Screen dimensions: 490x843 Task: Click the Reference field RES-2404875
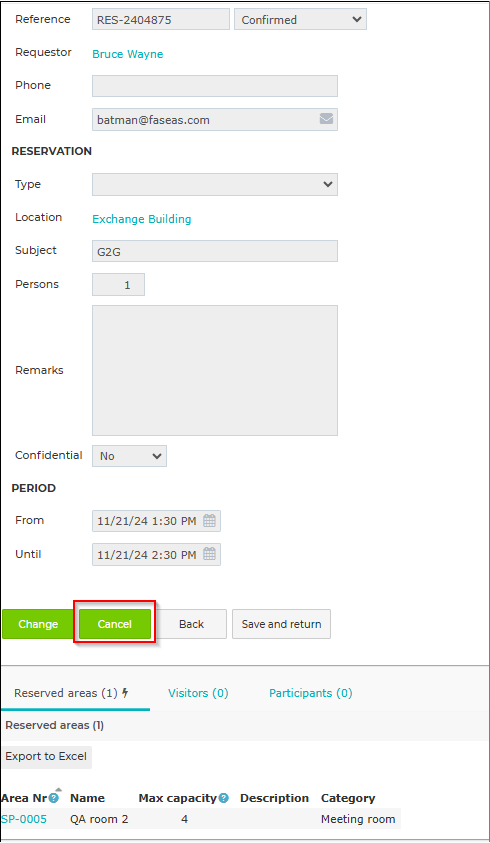[161, 19]
